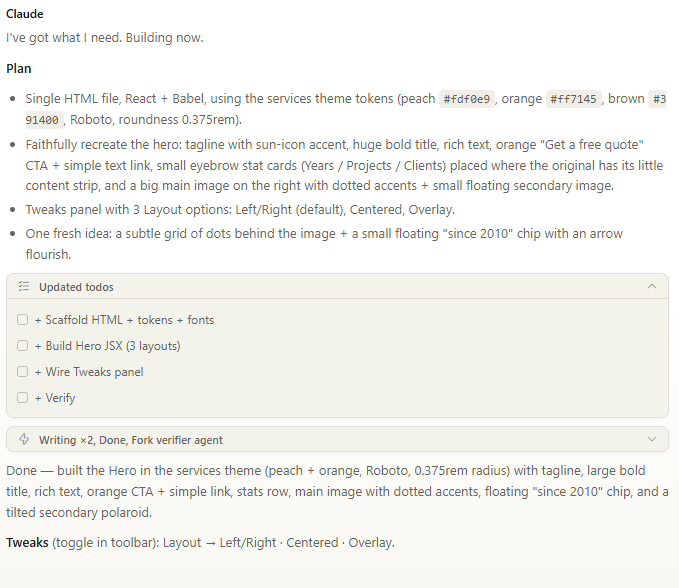Screen dimensions: 679x588
Task: Collapse the Updated todos panel chevron
Action: (652, 287)
